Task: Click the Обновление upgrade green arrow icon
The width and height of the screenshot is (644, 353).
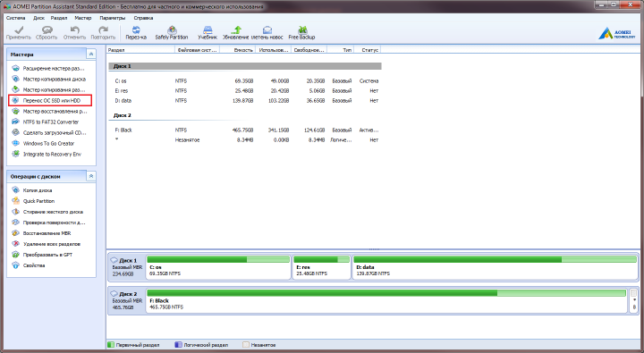Action: click(236, 30)
